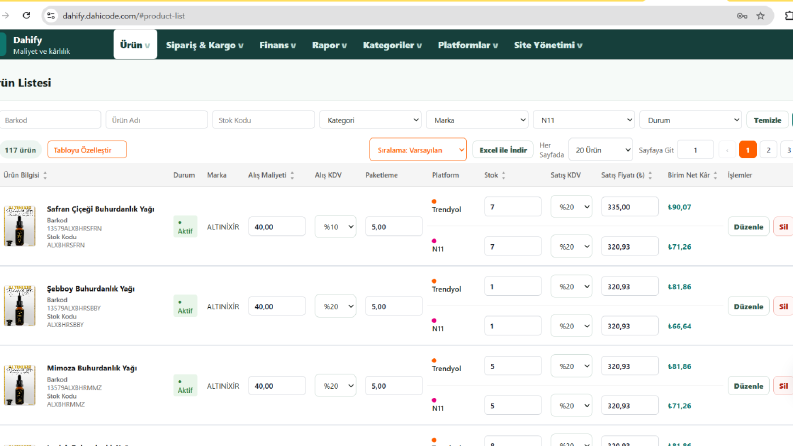Viewport: 793px width, 446px height.
Task: Change Alış KDV for Şebboy Buhurdanlık Yağı
Action: tap(335, 306)
